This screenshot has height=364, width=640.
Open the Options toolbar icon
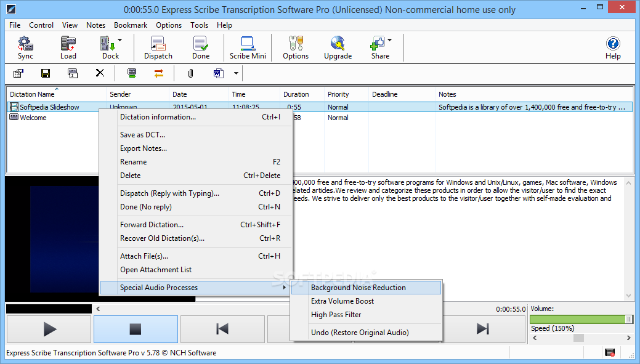point(296,48)
